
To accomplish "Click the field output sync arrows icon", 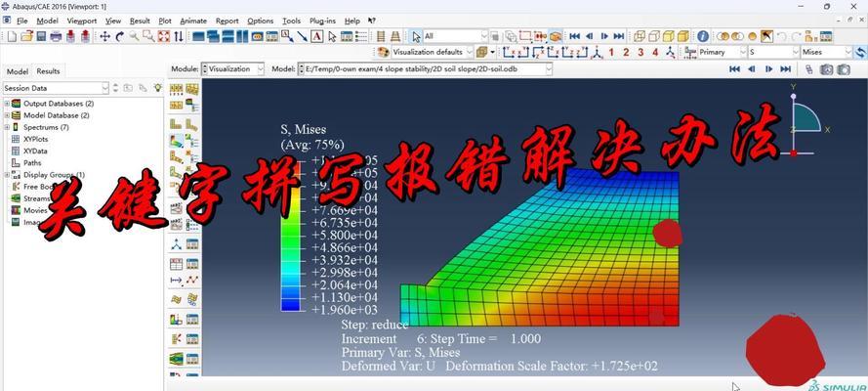I will [x=860, y=52].
